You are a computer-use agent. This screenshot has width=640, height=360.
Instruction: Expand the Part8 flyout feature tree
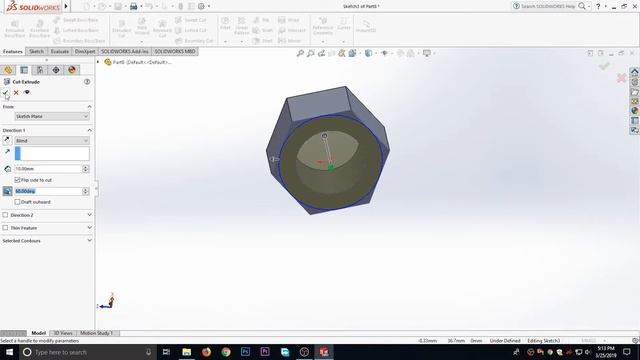[x=98, y=62]
